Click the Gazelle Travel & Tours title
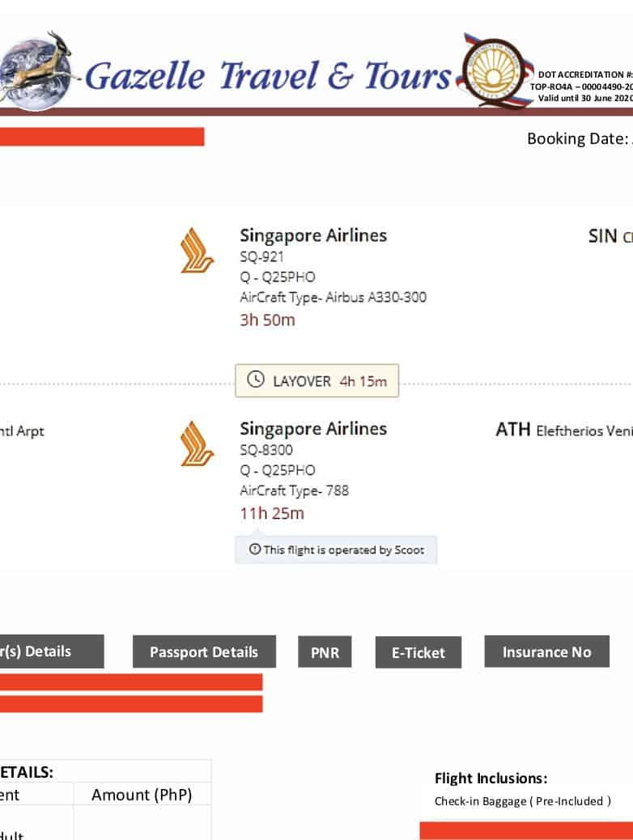Image resolution: width=633 pixels, height=840 pixels. coord(267,76)
